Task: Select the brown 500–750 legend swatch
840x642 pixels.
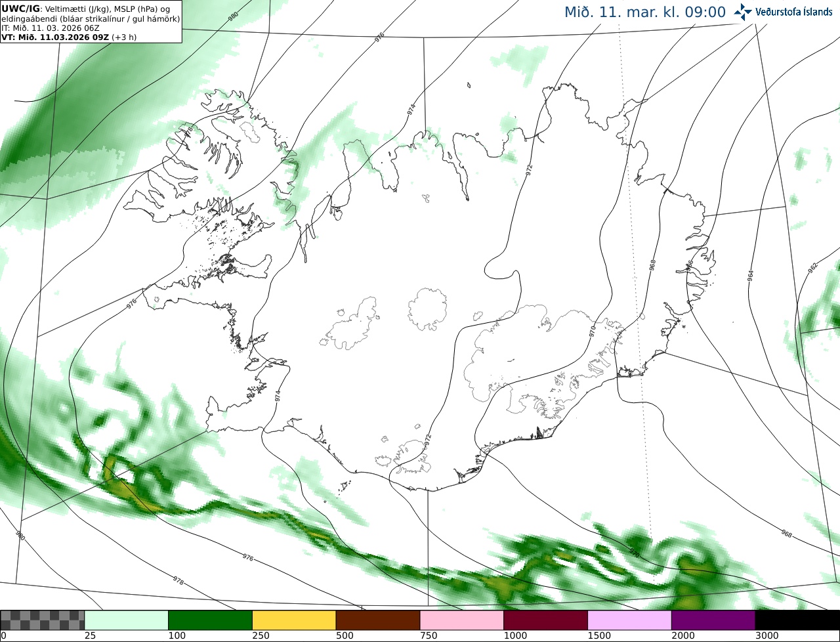Action: [x=378, y=620]
